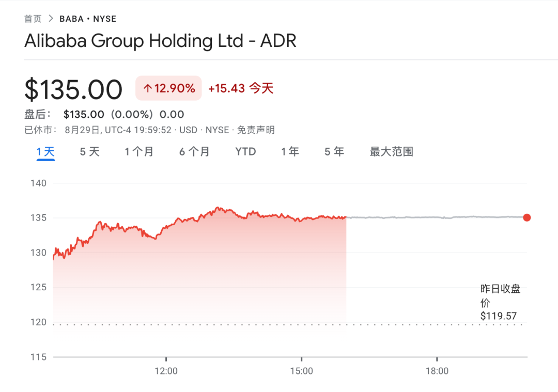Viewport: 558px width, 392px height.
Task: Switch chart to YTD
Action: tap(245, 152)
